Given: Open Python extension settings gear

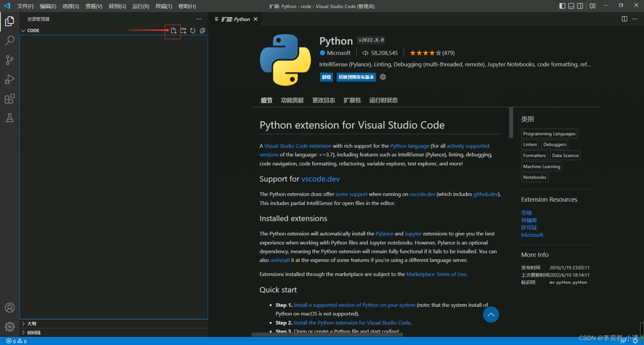Looking at the screenshot, I should 383,77.
